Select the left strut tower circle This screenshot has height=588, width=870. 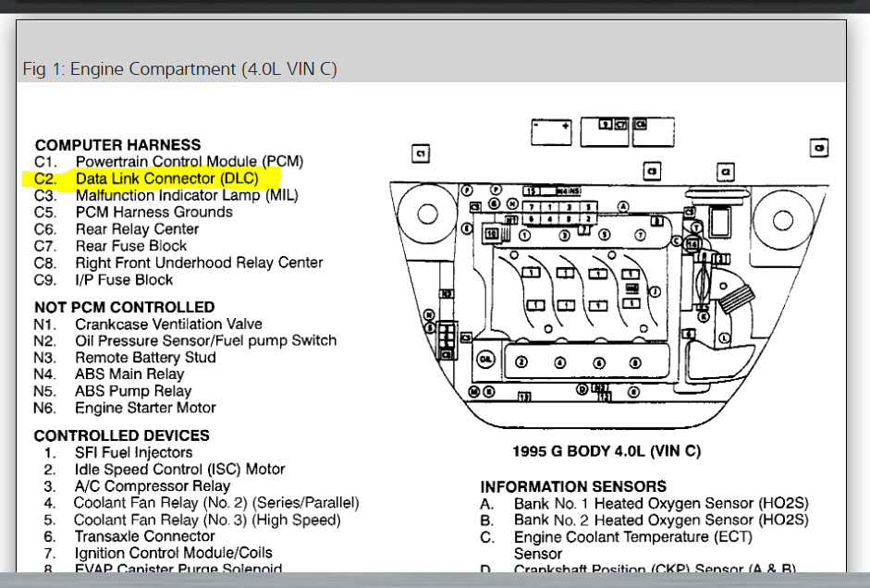[427, 214]
